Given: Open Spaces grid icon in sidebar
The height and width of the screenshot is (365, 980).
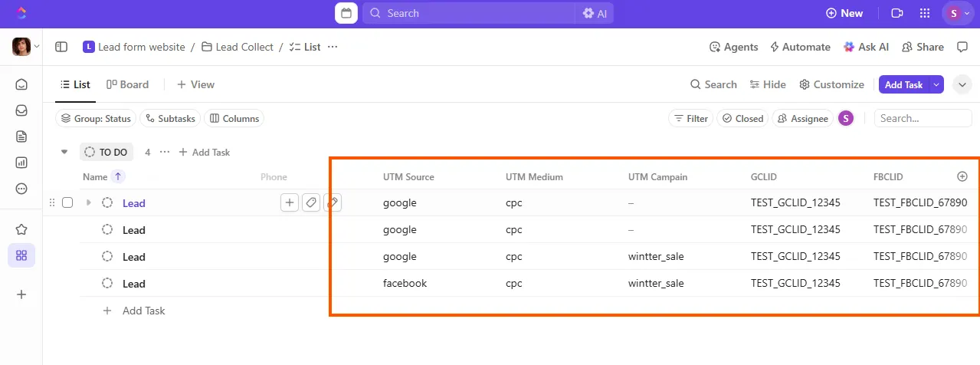Looking at the screenshot, I should [x=21, y=255].
